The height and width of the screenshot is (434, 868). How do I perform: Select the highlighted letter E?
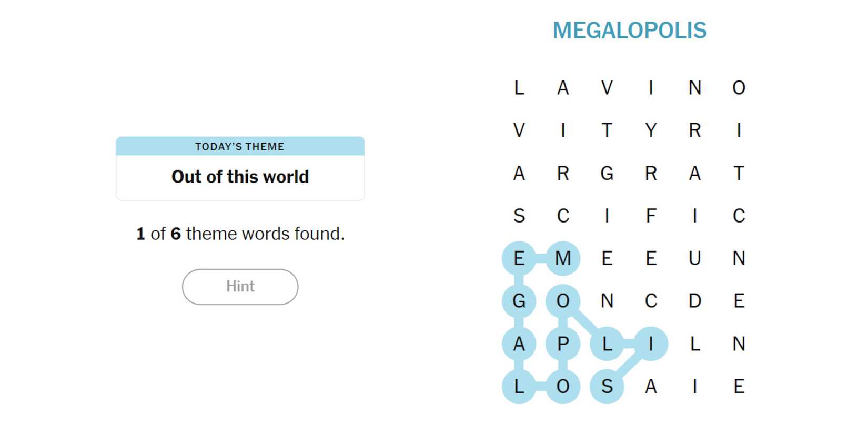coord(519,258)
